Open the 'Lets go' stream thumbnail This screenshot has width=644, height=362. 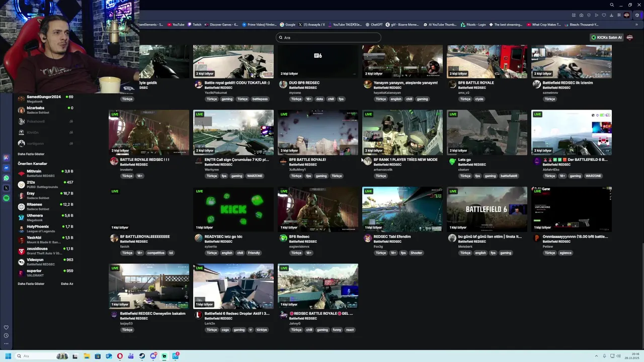tap(487, 132)
